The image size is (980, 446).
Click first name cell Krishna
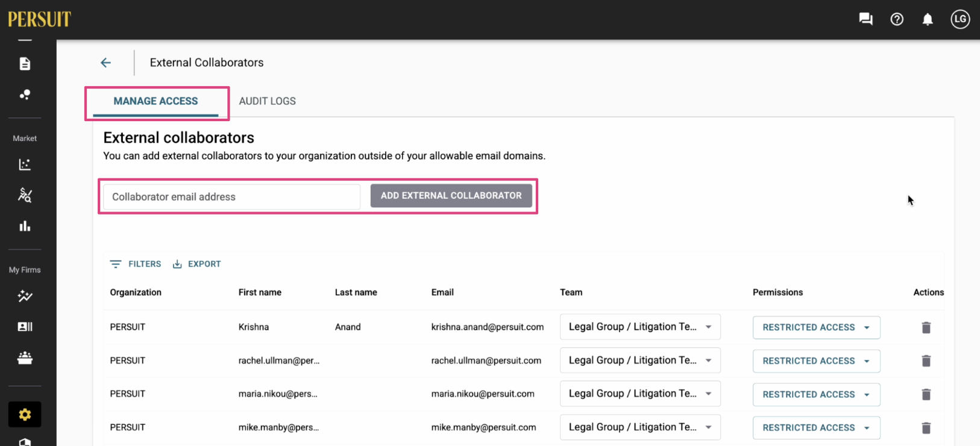pos(254,327)
